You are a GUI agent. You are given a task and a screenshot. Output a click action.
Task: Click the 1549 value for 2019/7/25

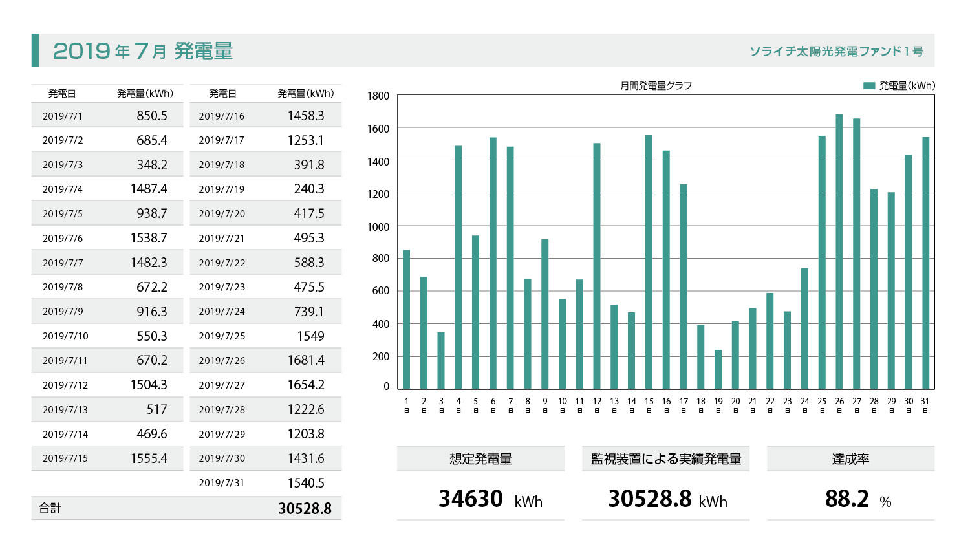311,336
